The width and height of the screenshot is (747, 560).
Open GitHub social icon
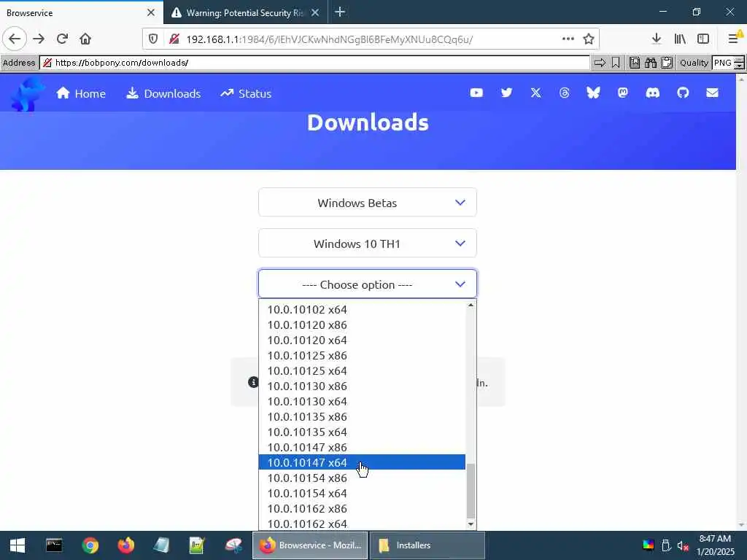pyautogui.click(x=683, y=93)
